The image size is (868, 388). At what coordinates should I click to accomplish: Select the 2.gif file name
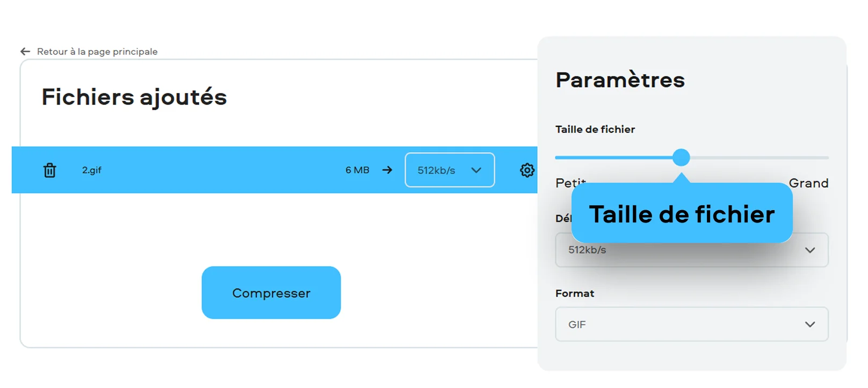point(92,170)
